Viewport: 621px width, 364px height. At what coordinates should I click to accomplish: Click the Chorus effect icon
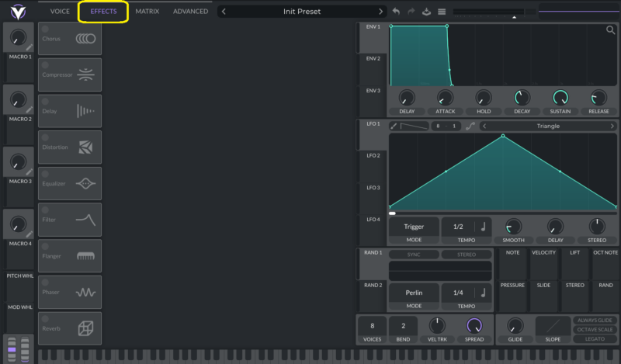(85, 39)
